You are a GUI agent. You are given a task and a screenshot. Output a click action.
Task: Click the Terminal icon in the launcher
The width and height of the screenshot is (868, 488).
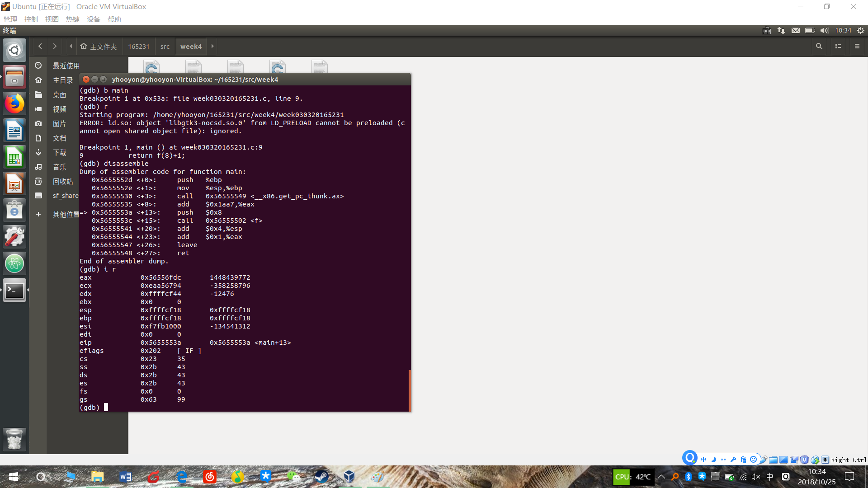[x=14, y=291]
